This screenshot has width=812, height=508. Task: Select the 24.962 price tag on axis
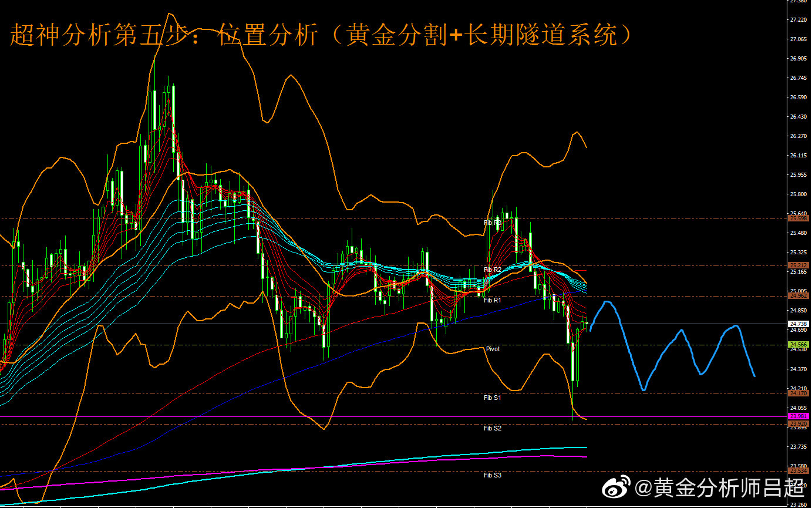coord(798,295)
